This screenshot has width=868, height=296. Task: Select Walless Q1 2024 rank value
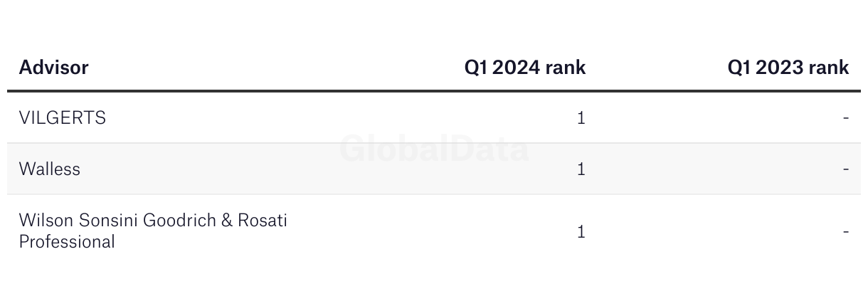pyautogui.click(x=581, y=169)
